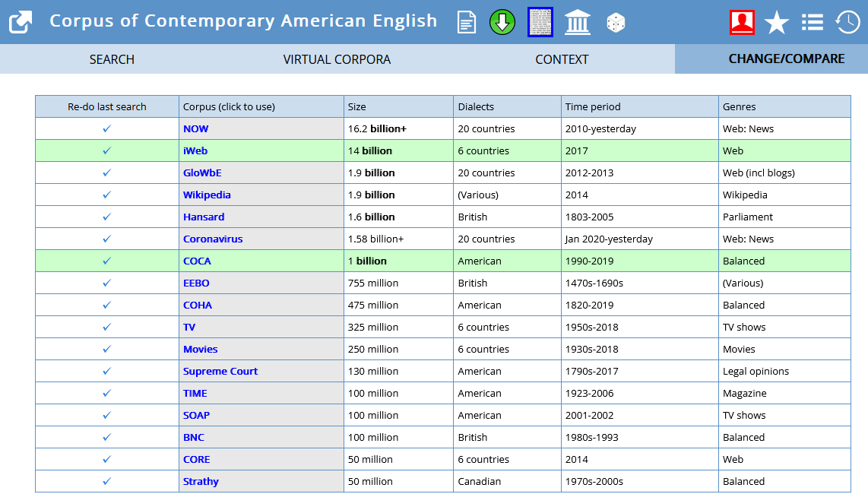This screenshot has width=868, height=494.
Task: Open the Supreme Court corpus link
Action: [x=220, y=372]
